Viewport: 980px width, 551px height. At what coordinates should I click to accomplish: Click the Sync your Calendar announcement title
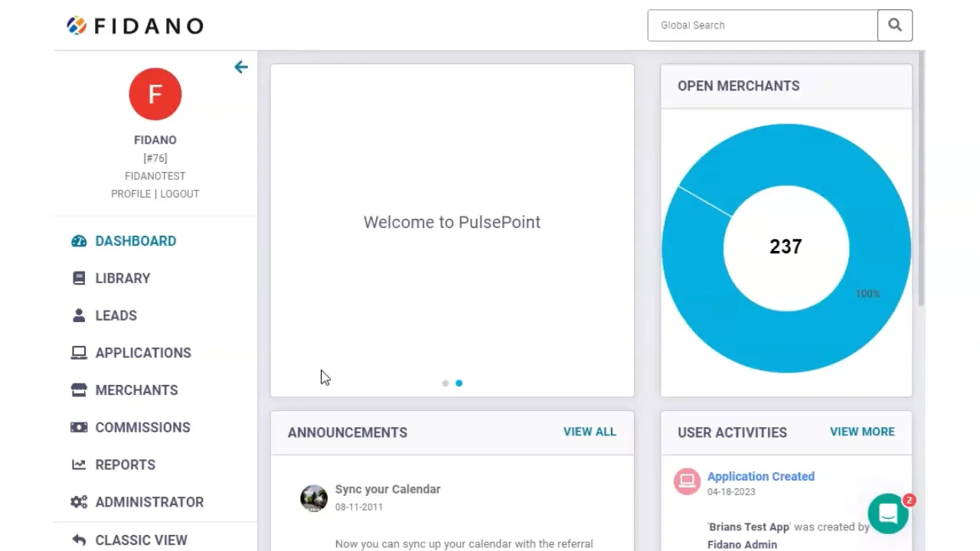[387, 489]
